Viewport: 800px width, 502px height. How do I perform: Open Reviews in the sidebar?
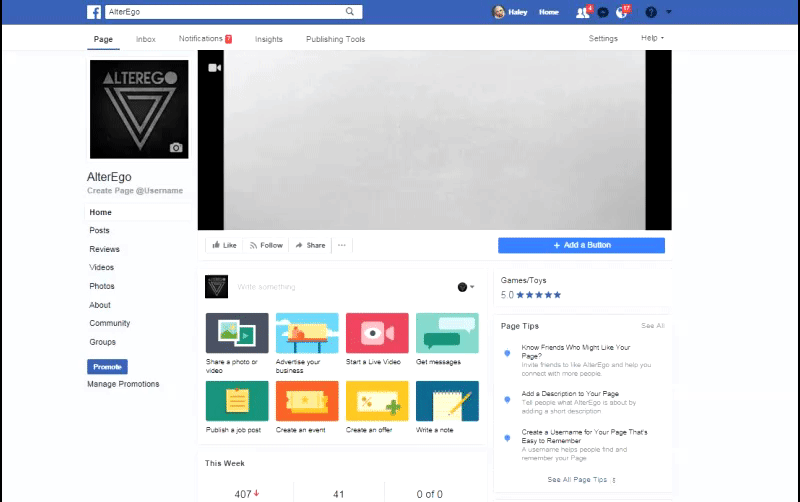[105, 249]
